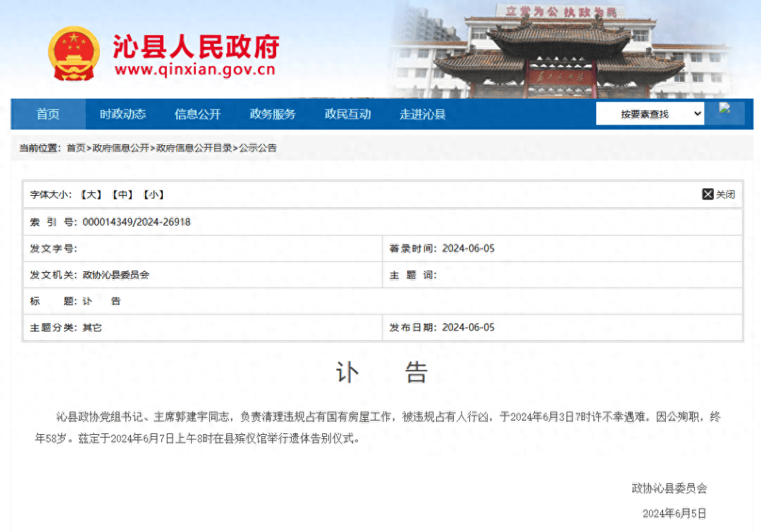
Task: Click the 当前位置 label
Action: [39, 148]
